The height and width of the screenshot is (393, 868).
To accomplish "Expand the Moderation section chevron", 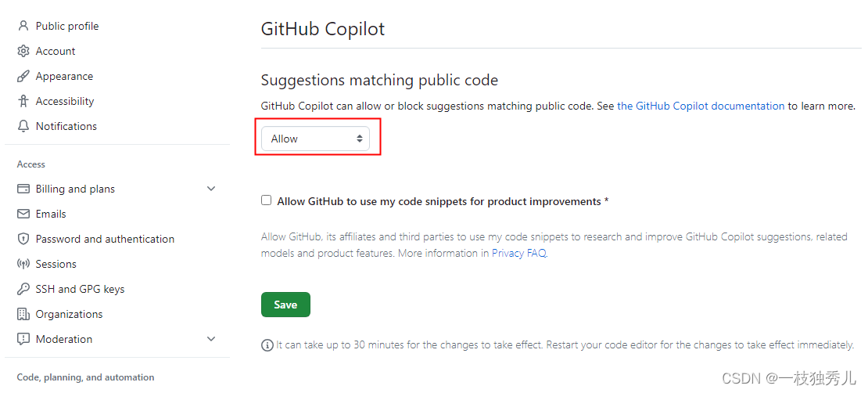I will (211, 339).
